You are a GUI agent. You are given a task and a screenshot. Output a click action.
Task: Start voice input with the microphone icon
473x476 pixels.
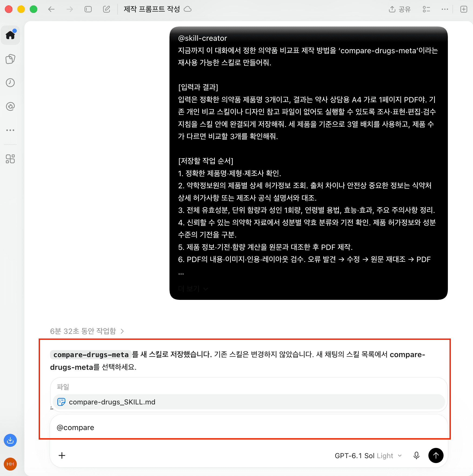pos(417,455)
